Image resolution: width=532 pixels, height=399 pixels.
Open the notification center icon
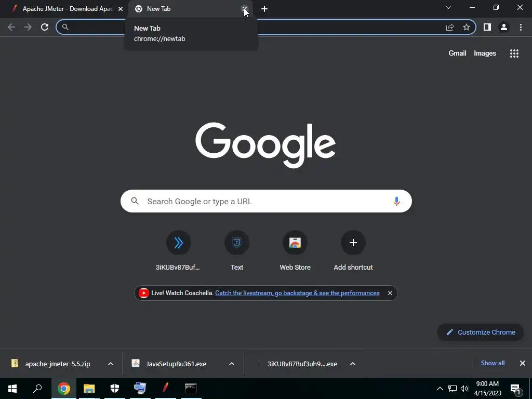pyautogui.click(x=516, y=389)
